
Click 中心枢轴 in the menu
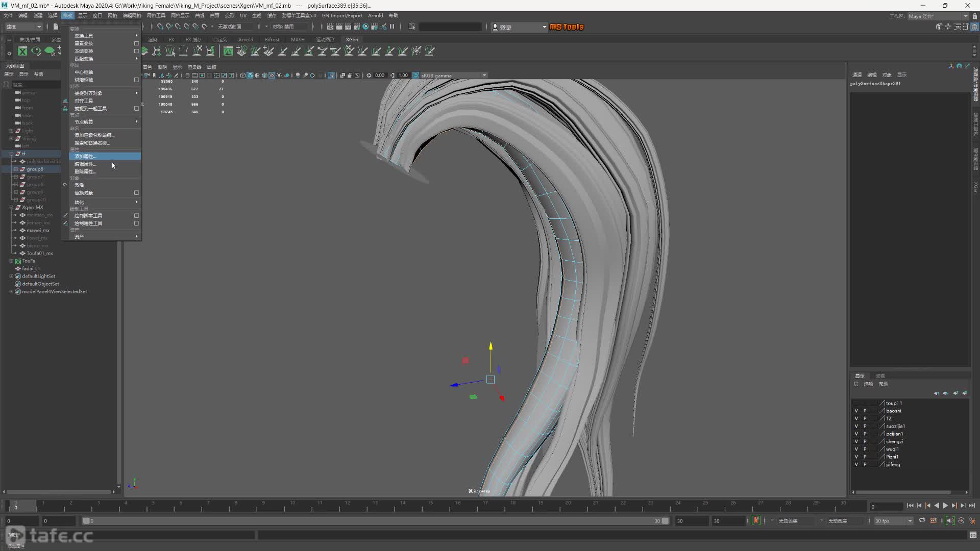(105, 72)
